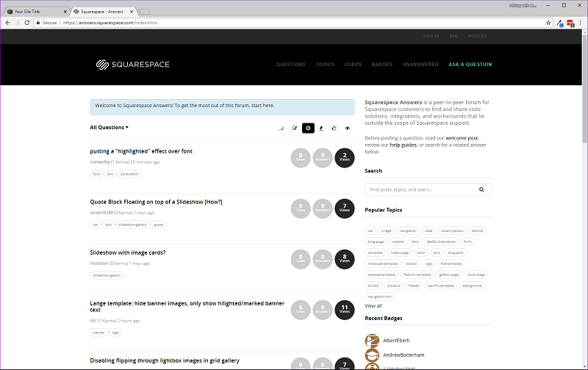
Task: Open the Users nav item
Action: pos(354,65)
